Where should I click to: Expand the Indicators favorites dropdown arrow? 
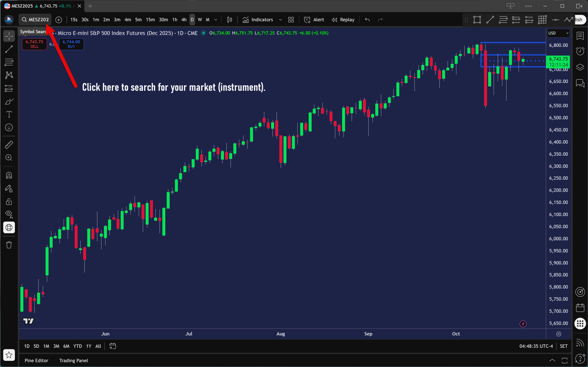(280, 20)
